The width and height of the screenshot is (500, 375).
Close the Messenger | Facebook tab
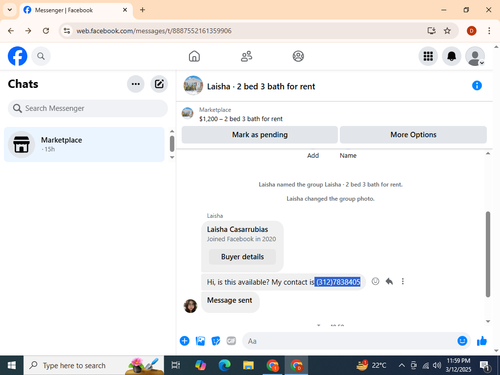pos(125,10)
